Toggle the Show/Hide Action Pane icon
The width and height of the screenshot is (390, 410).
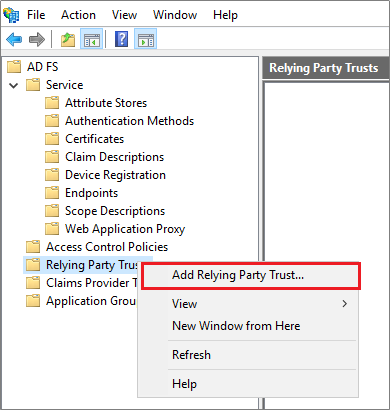click(x=146, y=39)
